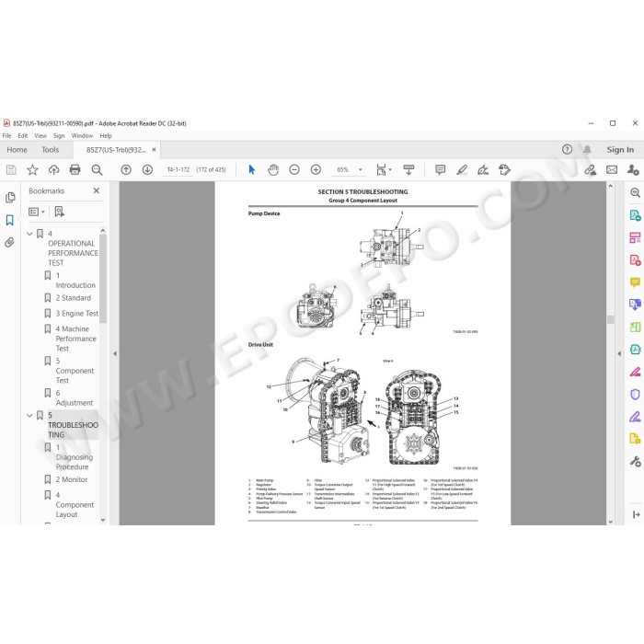Open the Window menu
The image size is (644, 644).
coord(82,135)
